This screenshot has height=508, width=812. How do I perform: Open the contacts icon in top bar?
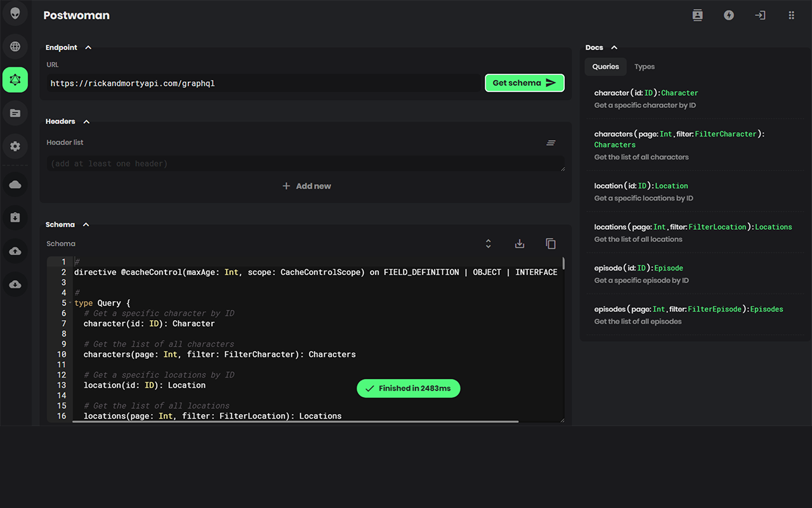[698, 15]
